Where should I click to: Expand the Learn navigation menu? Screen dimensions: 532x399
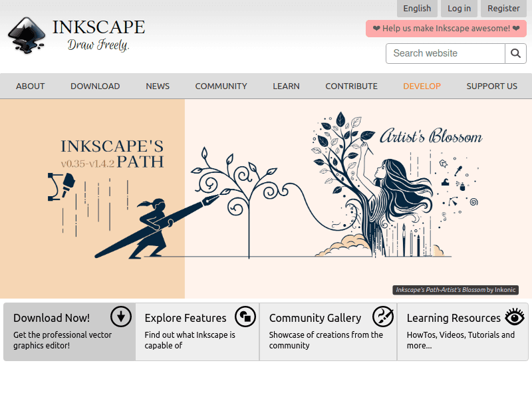[x=286, y=86]
